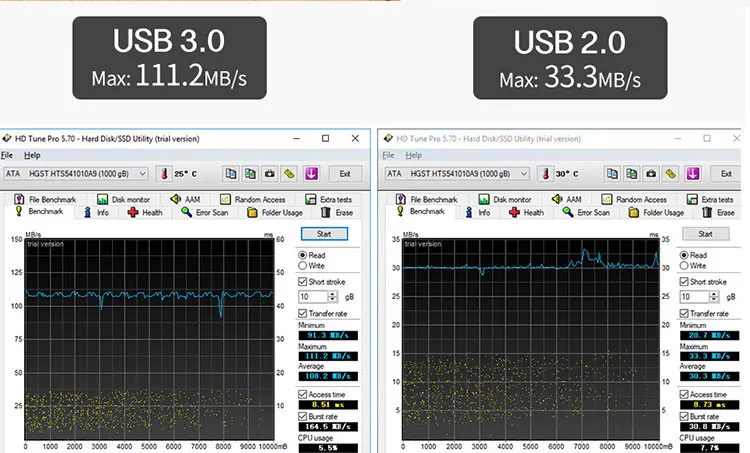Image resolution: width=750 pixels, height=453 pixels.
Task: Click the Exit button in right window
Action: click(728, 174)
